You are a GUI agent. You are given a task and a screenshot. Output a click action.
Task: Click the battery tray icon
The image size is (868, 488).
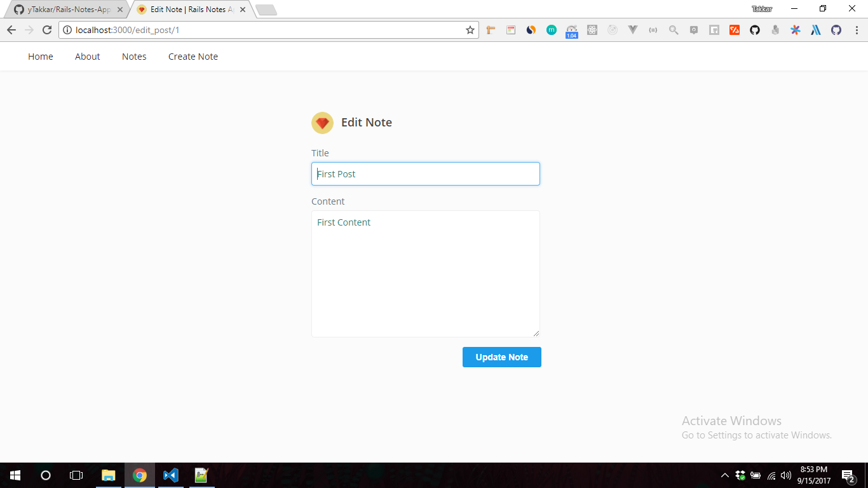point(756,475)
